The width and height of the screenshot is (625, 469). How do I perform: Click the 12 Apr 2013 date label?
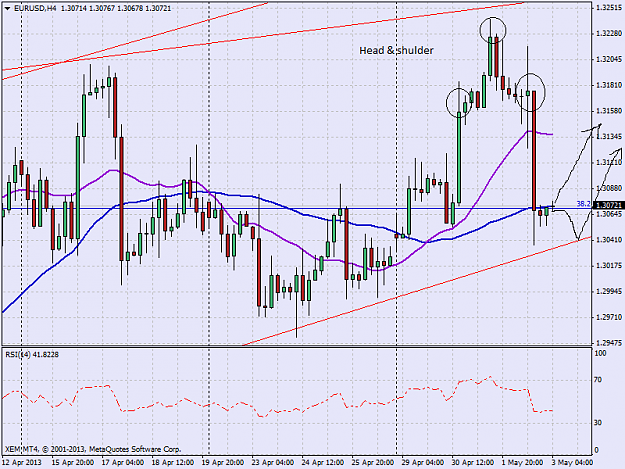22,463
